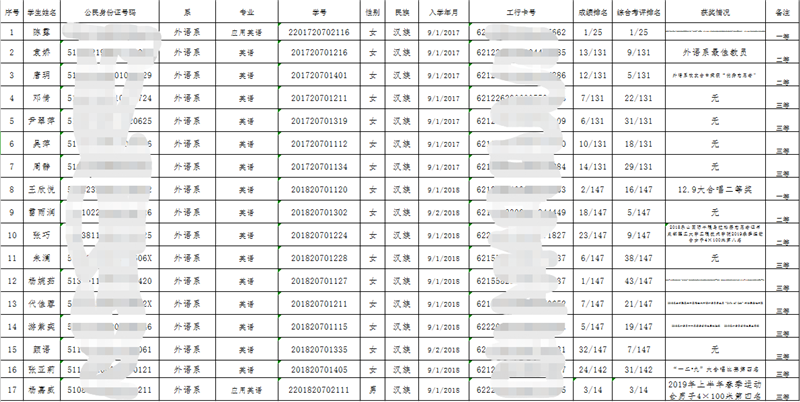This screenshot has width=800, height=402.
Task: Select comprehensive rank 29/131
Action: (639, 167)
